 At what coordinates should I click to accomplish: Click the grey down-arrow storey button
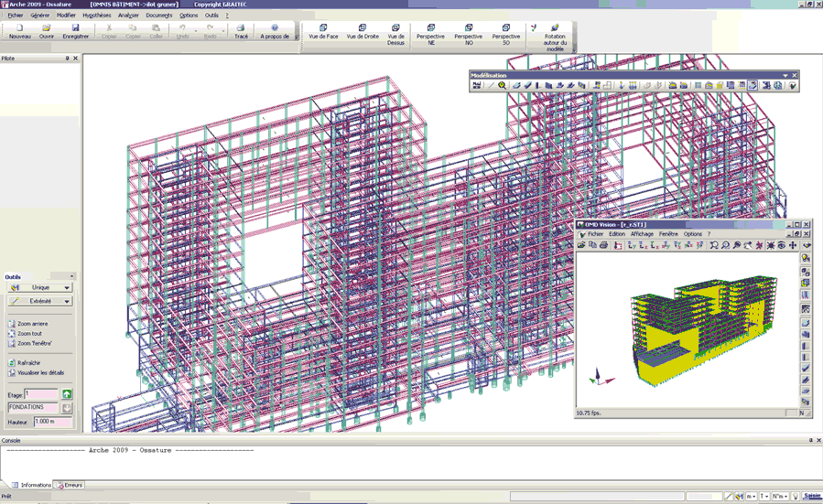67,408
